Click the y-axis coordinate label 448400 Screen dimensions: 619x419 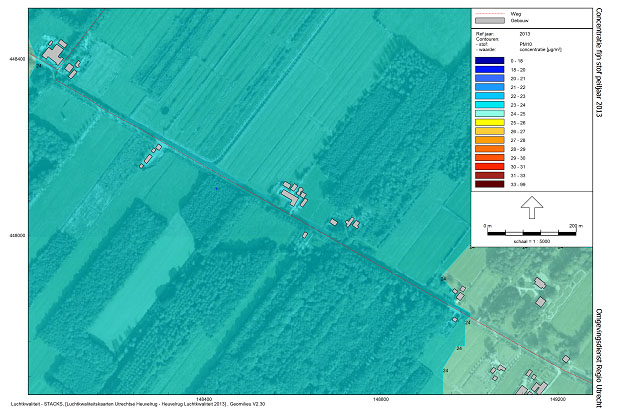(17, 59)
